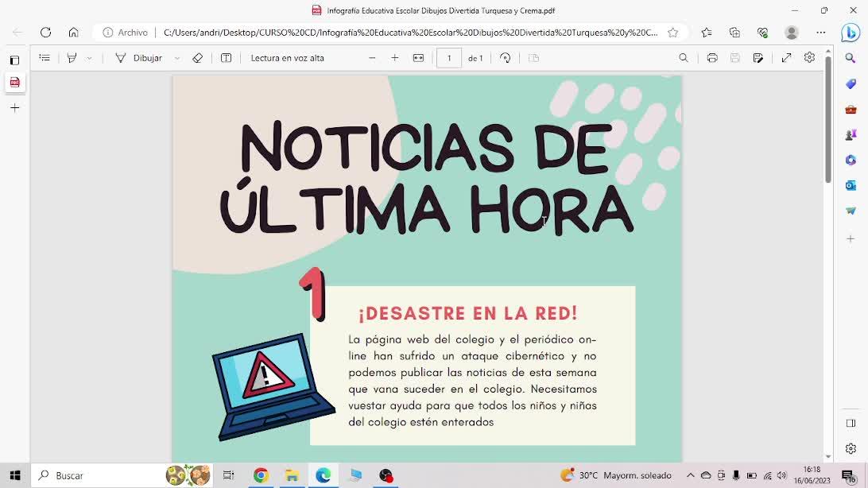Open sidebar Games chess icon
This screenshot has width=868, height=488.
851,134
